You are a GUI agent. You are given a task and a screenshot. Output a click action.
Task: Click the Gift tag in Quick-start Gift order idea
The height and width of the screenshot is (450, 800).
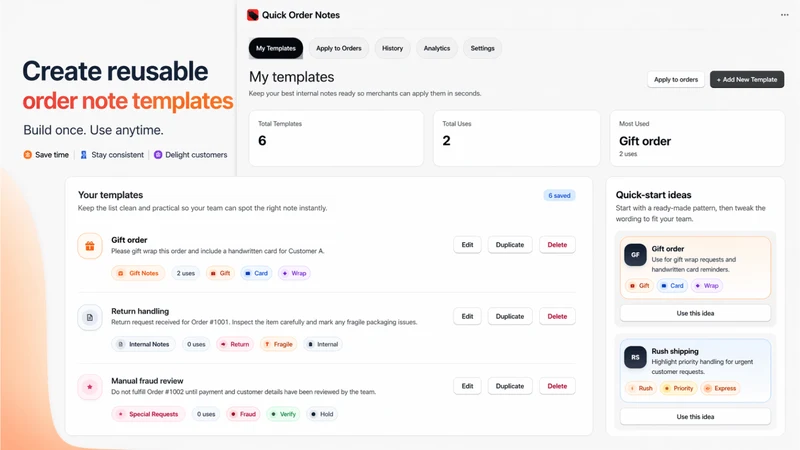[x=639, y=286]
